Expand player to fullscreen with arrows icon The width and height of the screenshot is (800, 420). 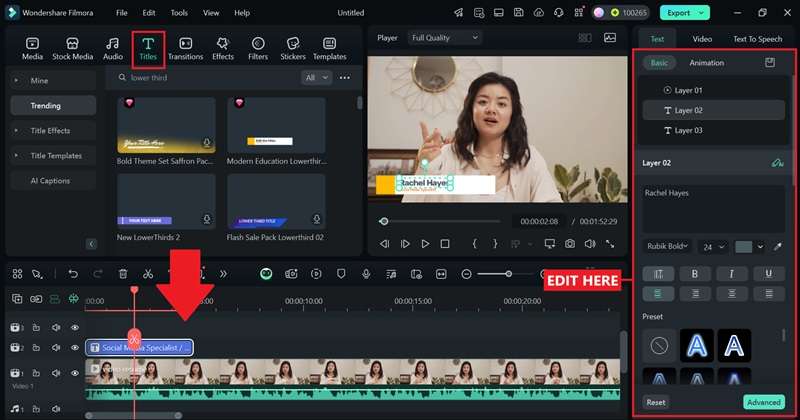pos(610,244)
